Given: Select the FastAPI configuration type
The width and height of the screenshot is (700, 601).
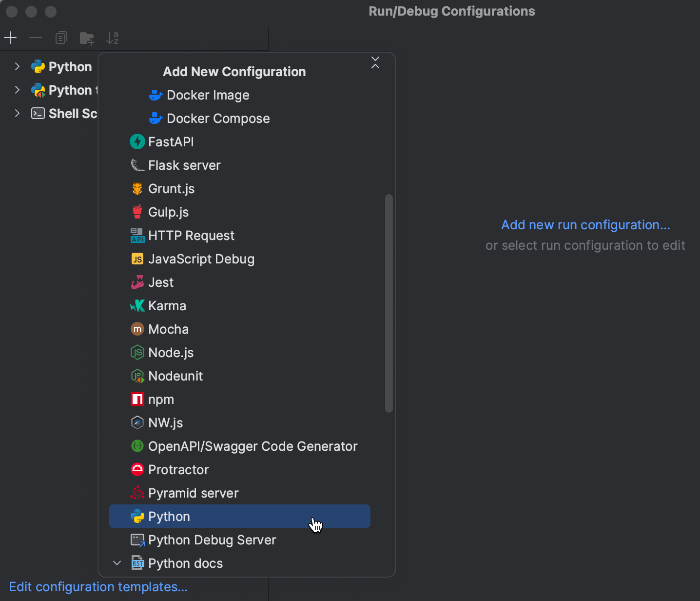Looking at the screenshot, I should (171, 141).
